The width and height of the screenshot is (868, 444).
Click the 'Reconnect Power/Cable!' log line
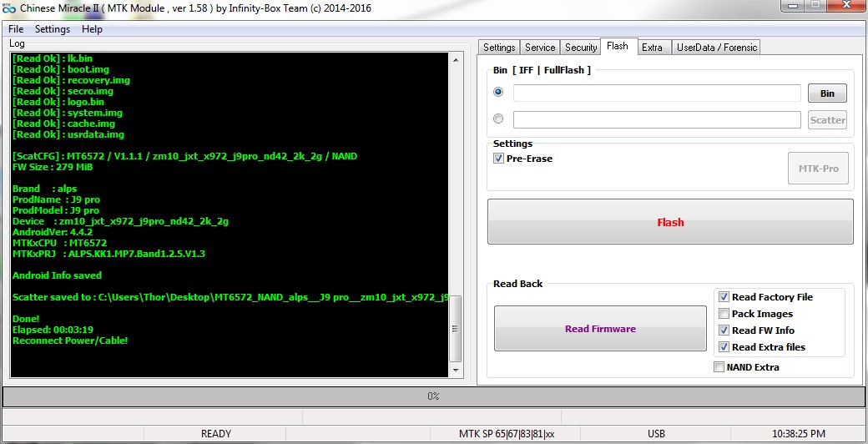(70, 341)
